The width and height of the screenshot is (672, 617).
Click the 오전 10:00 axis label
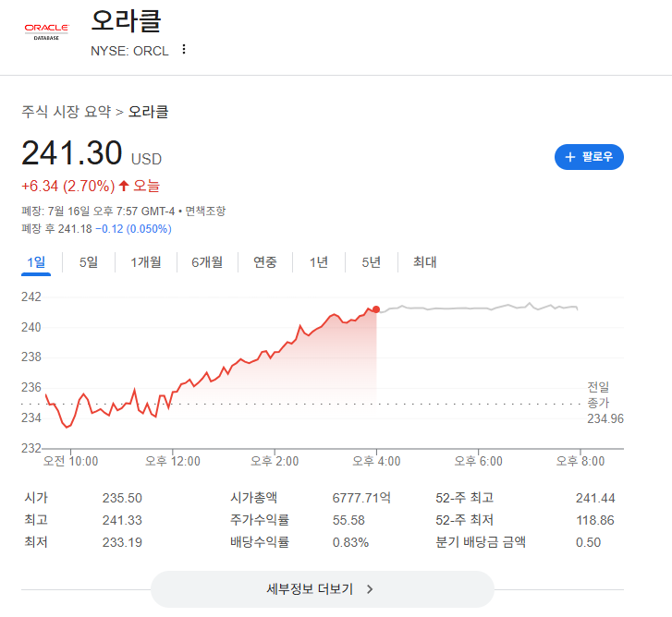pyautogui.click(x=71, y=461)
